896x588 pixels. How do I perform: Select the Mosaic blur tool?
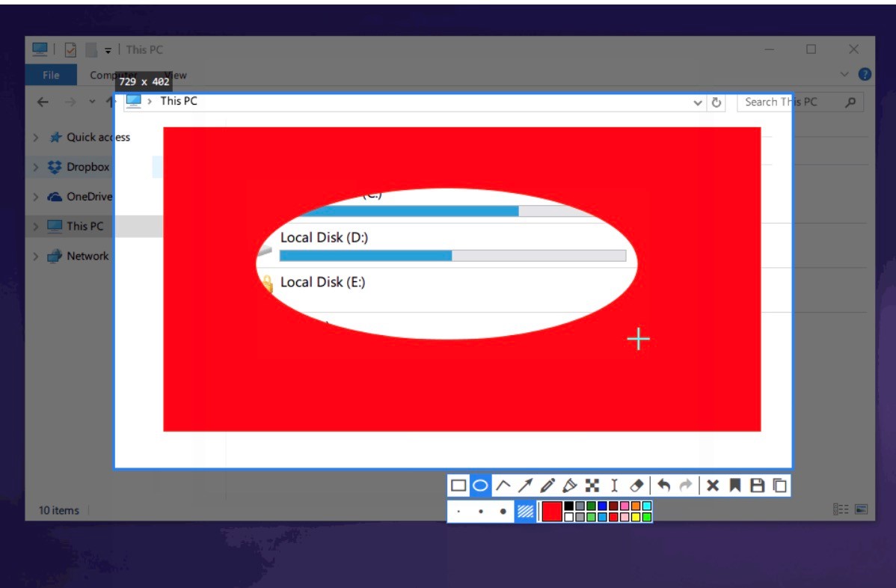point(592,486)
